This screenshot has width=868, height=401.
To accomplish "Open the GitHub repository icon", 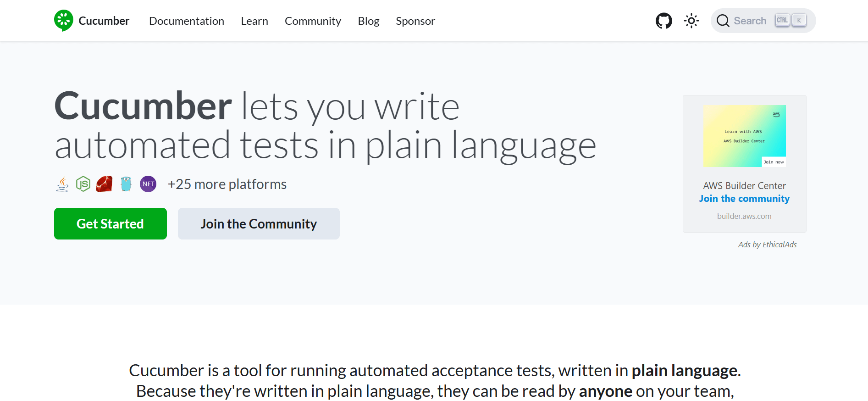I will (x=663, y=21).
